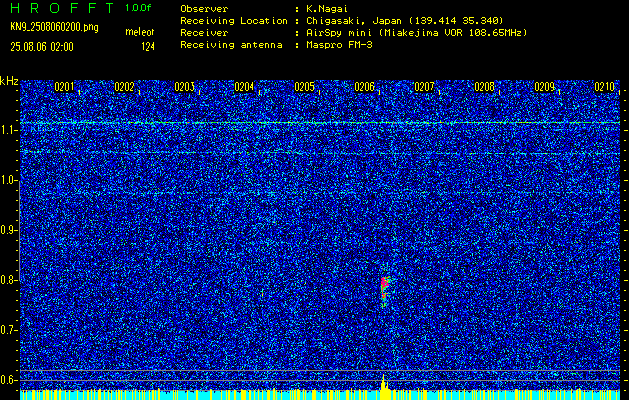
Task: Click the 0.8 frequency axis label
Action: [x=7, y=280]
